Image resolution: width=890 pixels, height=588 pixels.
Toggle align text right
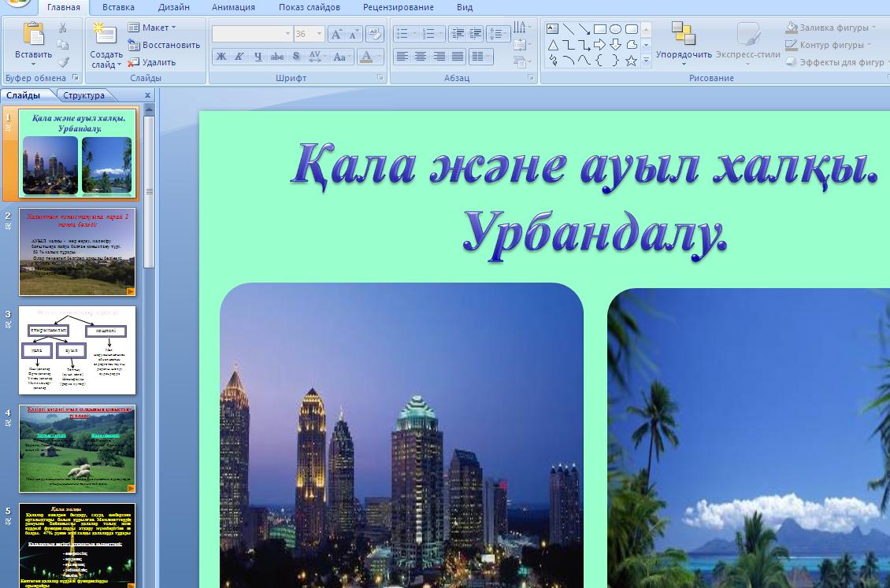click(x=439, y=56)
